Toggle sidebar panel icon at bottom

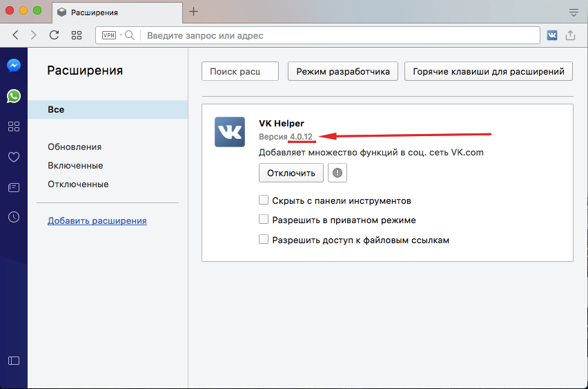pos(14,360)
